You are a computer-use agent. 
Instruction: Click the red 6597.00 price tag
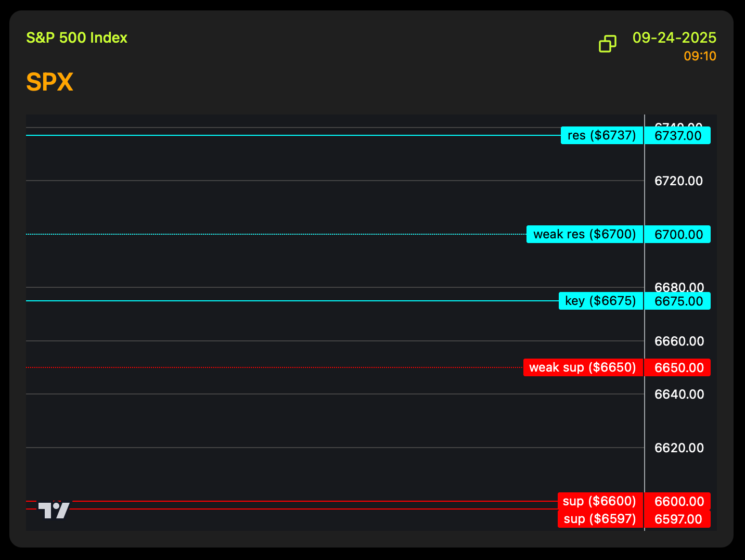tap(677, 519)
